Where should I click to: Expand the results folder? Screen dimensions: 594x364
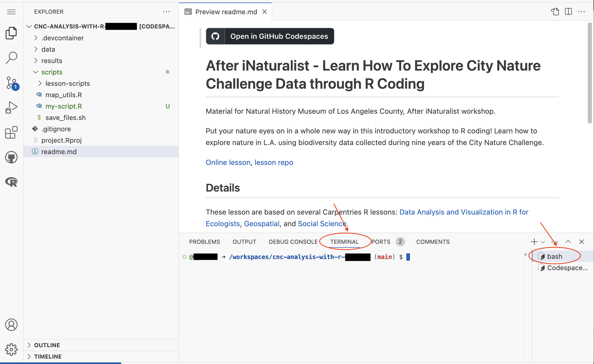[x=36, y=61]
